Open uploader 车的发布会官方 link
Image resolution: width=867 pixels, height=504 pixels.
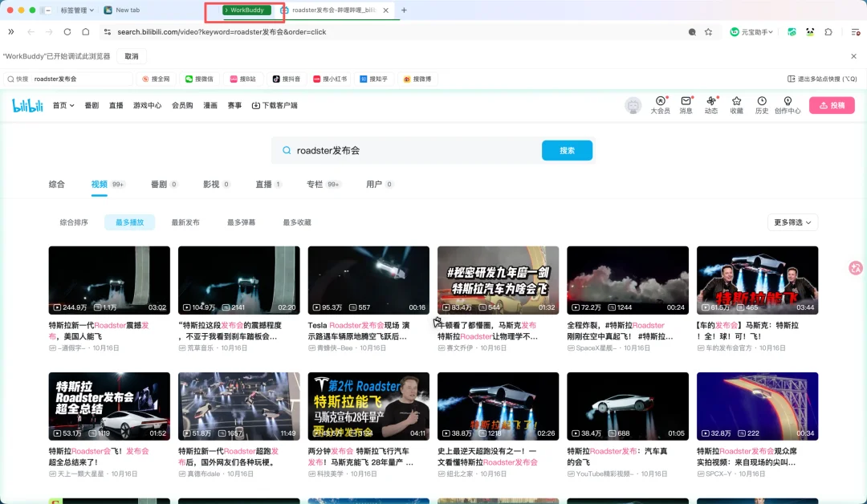727,348
